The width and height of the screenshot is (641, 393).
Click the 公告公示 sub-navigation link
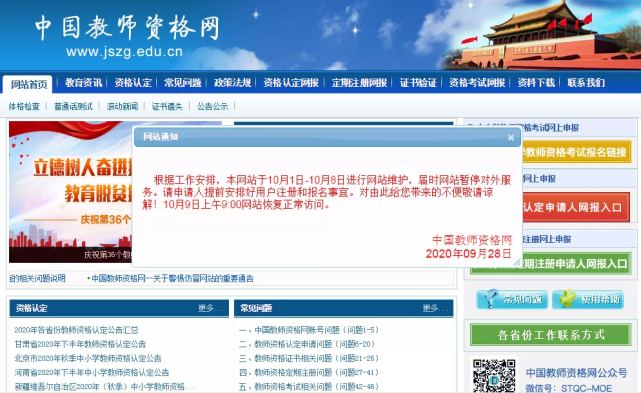212,107
